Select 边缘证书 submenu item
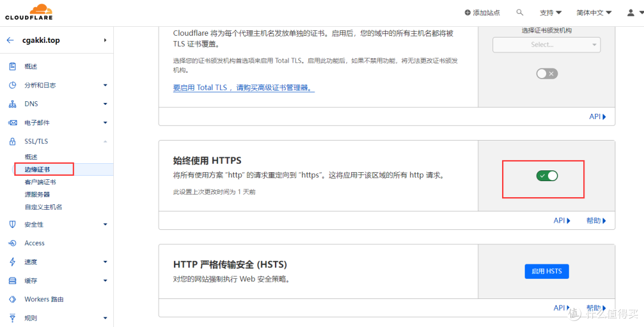Image resolution: width=644 pixels, height=327 pixels. (x=38, y=169)
